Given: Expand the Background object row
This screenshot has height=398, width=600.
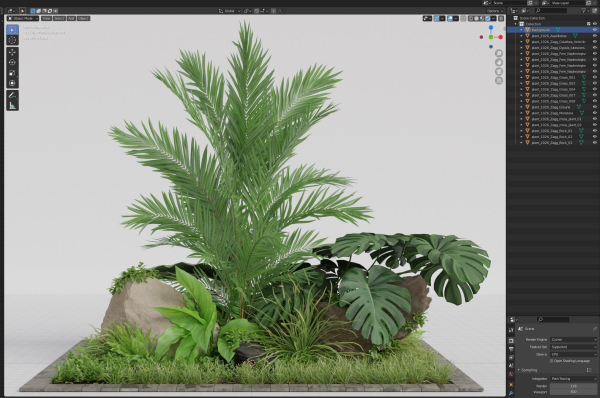Looking at the screenshot, I should pyautogui.click(x=521, y=30).
